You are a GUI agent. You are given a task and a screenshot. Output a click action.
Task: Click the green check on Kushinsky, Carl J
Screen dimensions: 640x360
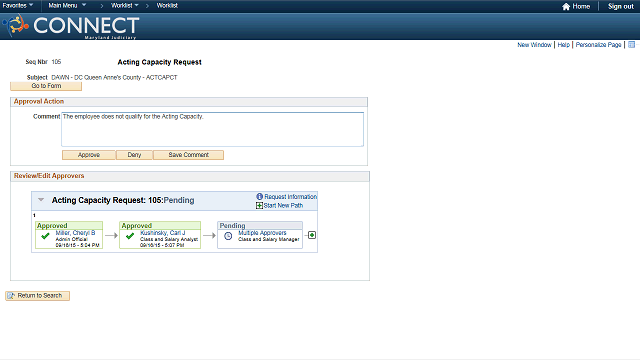tap(130, 236)
